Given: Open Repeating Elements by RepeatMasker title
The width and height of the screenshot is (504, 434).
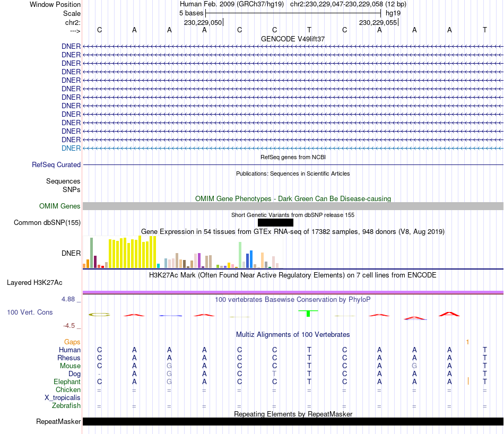Looking at the screenshot, I should pos(293,414).
